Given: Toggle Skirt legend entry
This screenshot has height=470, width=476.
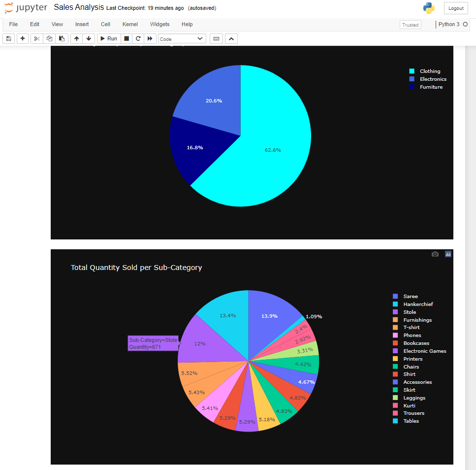Looking at the screenshot, I should pos(404,390).
